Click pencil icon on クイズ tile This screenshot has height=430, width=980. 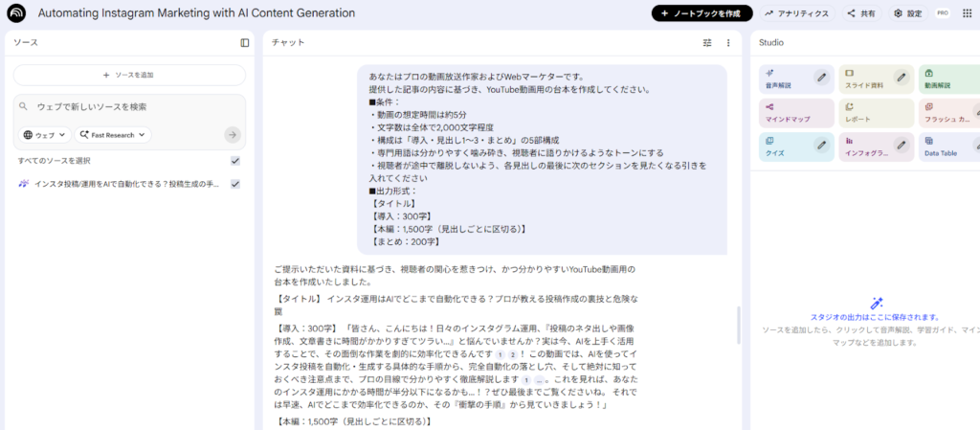point(821,146)
